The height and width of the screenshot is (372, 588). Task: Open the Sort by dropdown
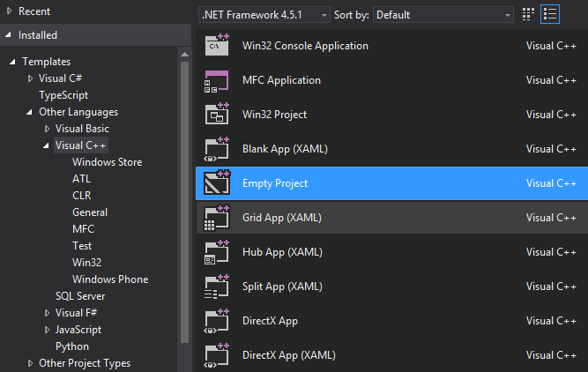443,15
